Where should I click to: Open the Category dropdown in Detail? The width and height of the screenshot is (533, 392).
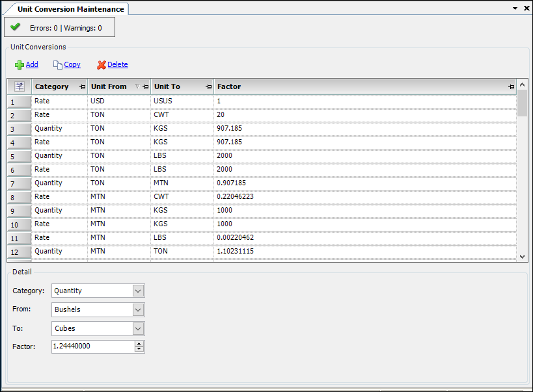138,291
